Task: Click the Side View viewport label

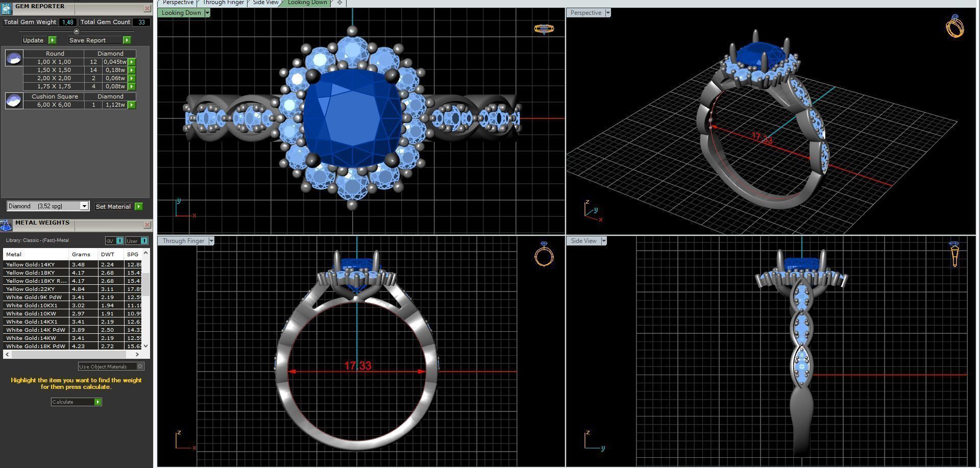Action: click(584, 241)
